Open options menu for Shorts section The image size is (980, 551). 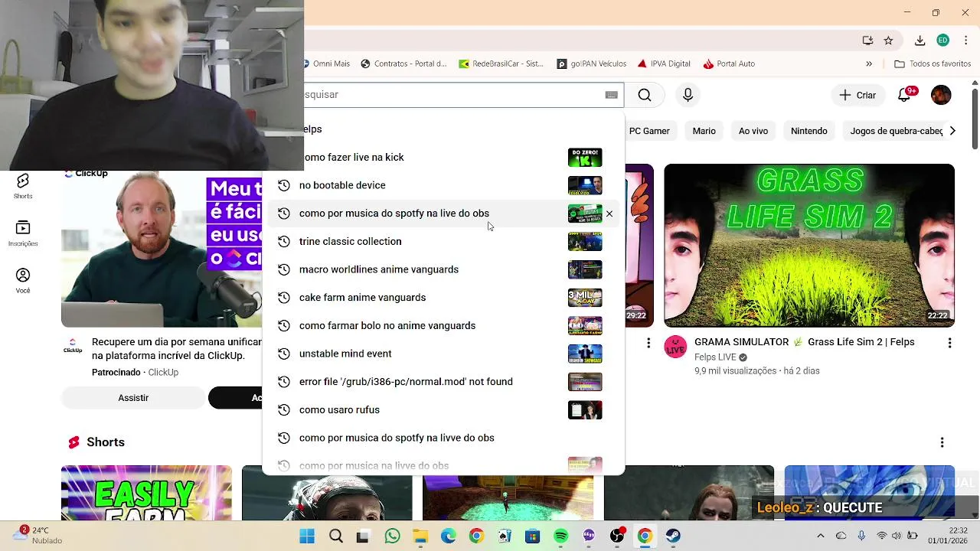coord(942,442)
